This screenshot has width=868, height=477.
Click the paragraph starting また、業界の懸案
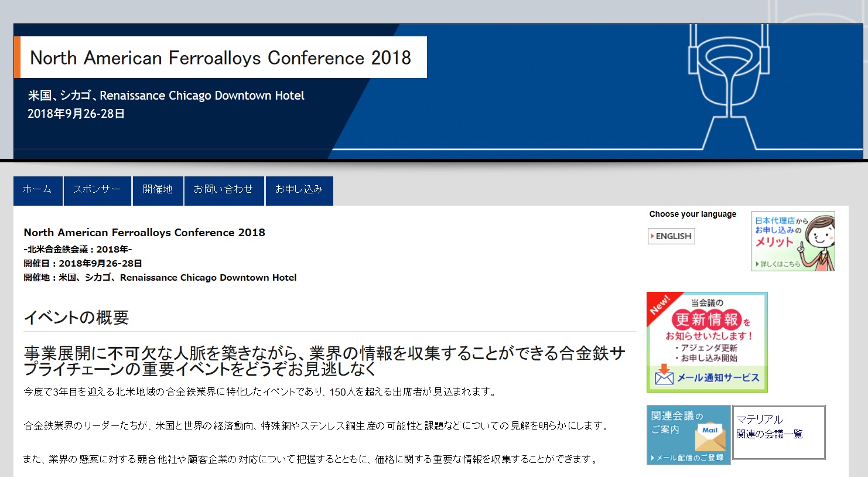coord(312,459)
